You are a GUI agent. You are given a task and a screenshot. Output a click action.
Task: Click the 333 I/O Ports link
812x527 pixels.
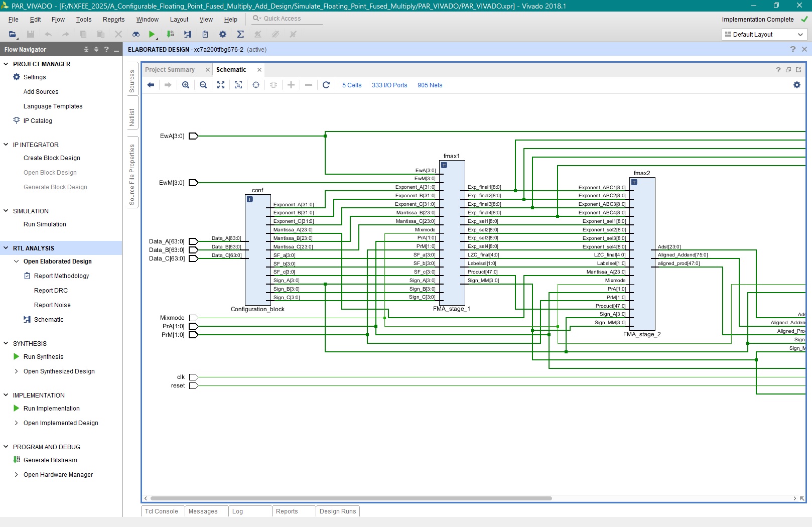pos(389,85)
